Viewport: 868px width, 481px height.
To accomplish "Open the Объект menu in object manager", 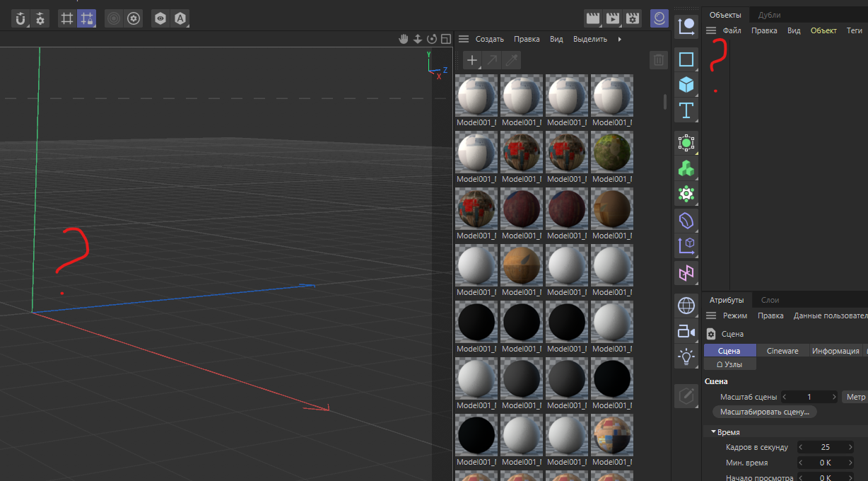I will (x=823, y=30).
